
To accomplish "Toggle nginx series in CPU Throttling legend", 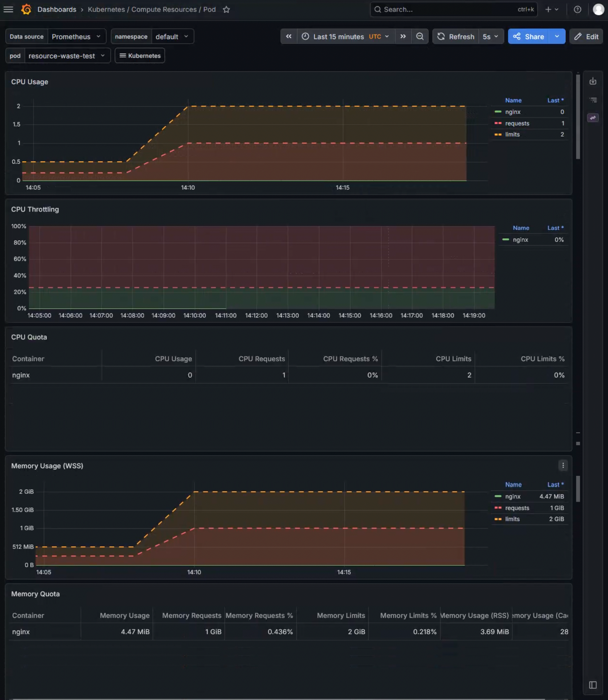I will tap(520, 239).
